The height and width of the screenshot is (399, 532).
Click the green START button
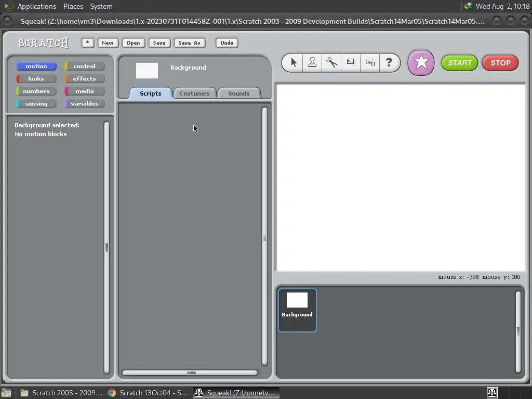[x=460, y=63]
